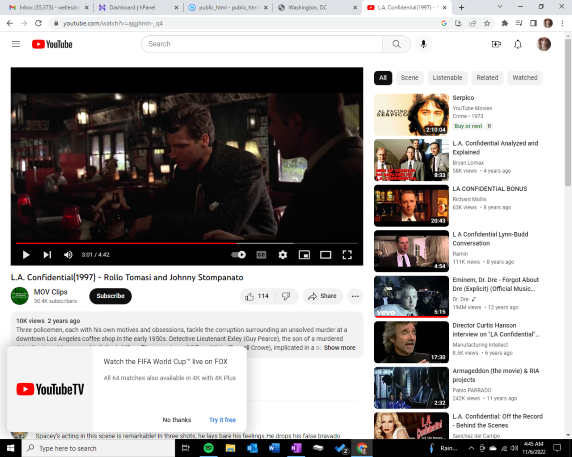This screenshot has height=457, width=572.
Task: Open the MOV Clips channel avatar
Action: click(x=20, y=296)
